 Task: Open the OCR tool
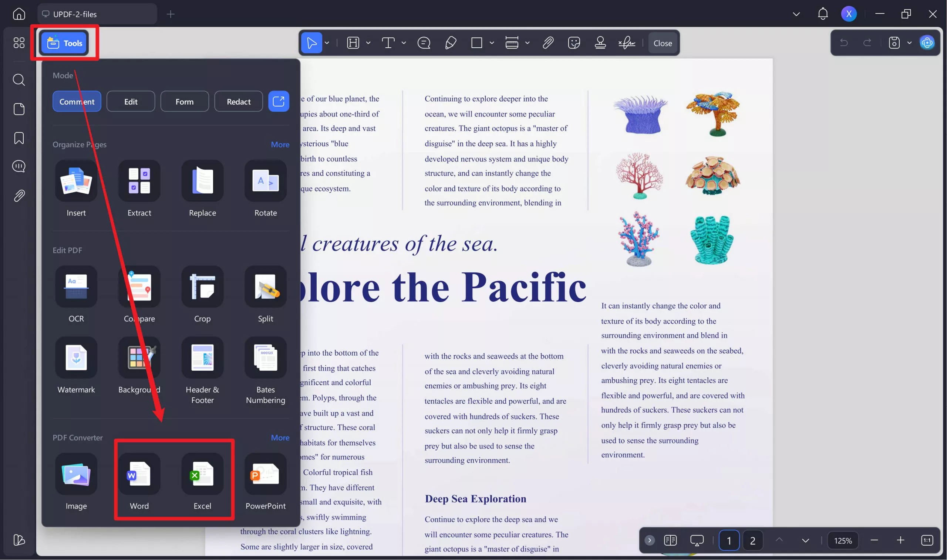[76, 287]
